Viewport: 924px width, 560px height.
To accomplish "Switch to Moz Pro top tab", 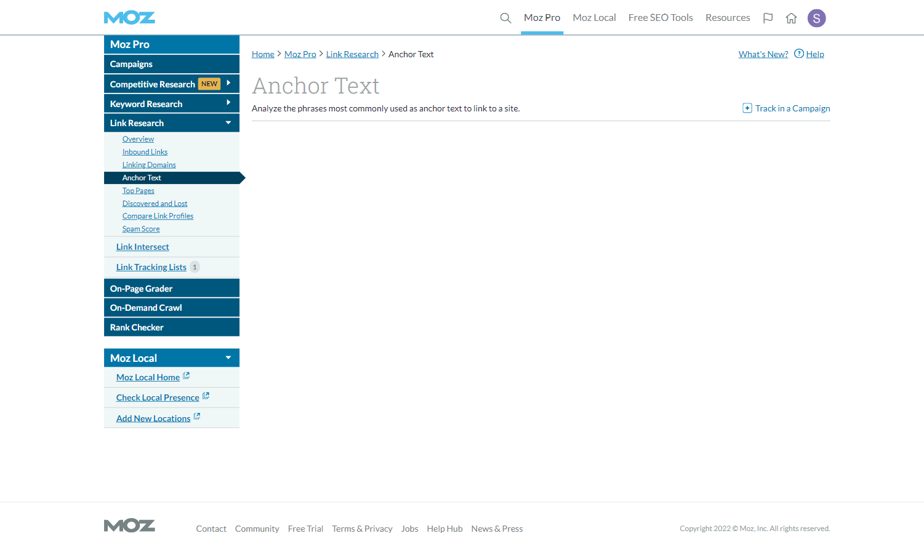I will [542, 18].
